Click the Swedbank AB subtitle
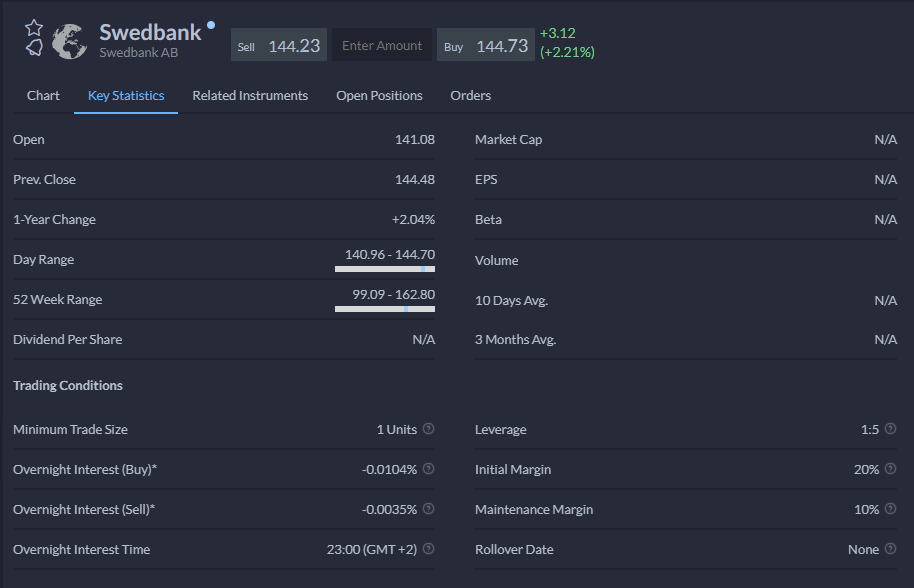 point(138,52)
